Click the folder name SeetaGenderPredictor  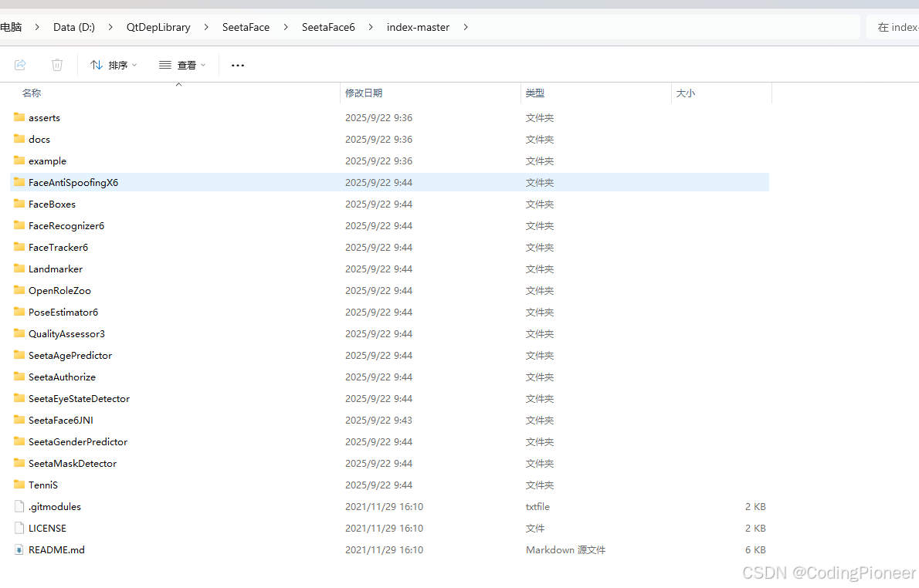(78, 441)
